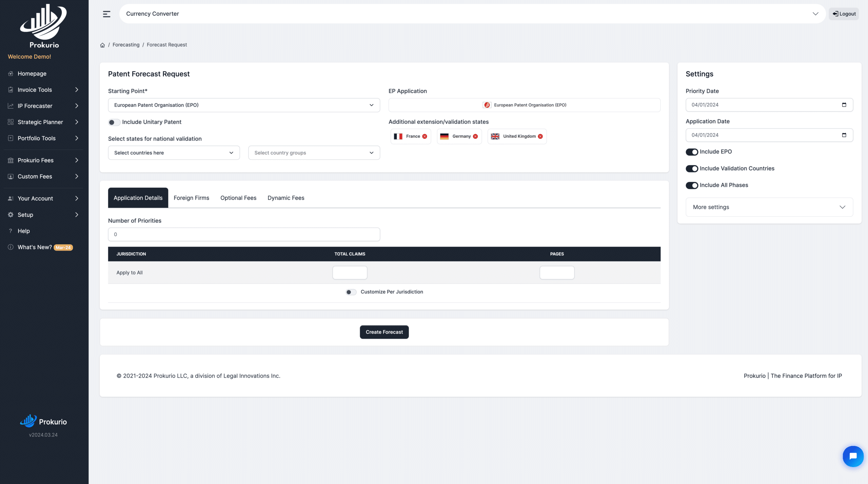
Task: Click the Your Account user icon
Action: click(11, 199)
